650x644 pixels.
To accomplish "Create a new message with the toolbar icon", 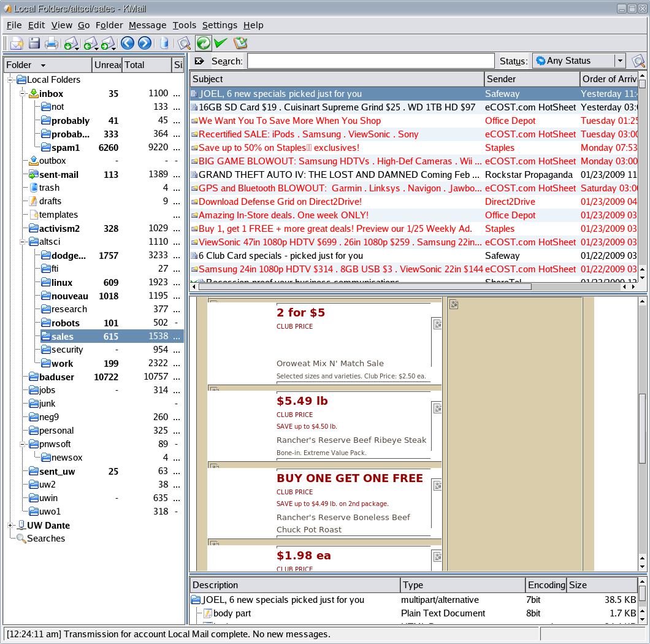I will coord(17,43).
